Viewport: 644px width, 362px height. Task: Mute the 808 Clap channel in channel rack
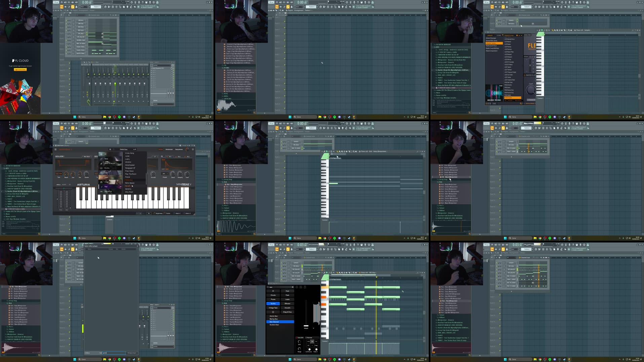(67, 24)
